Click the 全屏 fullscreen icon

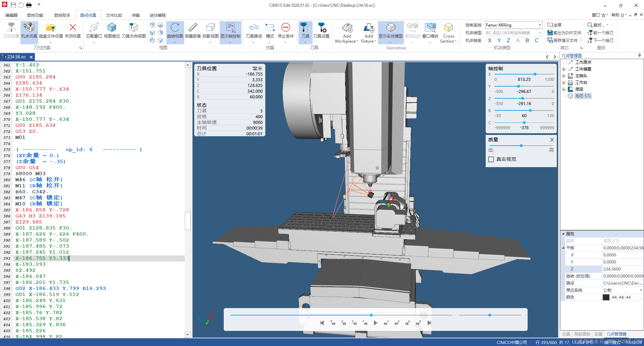(550, 25)
